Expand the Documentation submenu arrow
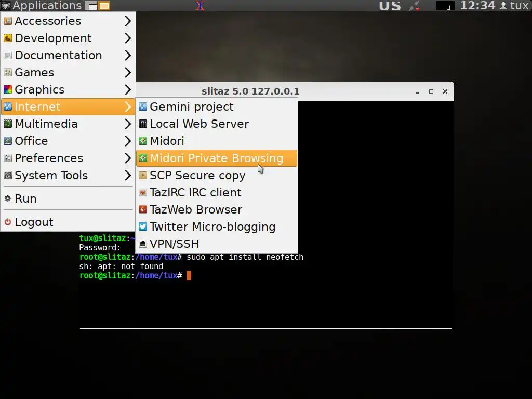 [128, 55]
